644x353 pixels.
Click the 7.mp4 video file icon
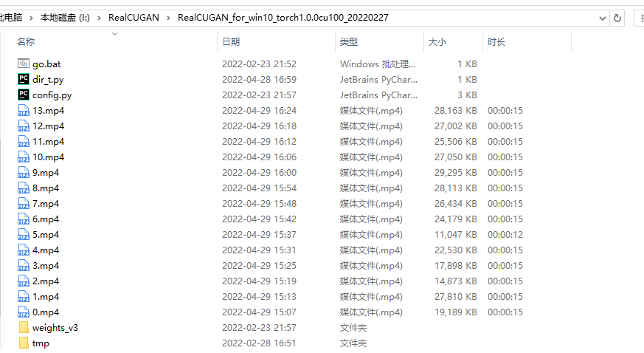coord(24,203)
